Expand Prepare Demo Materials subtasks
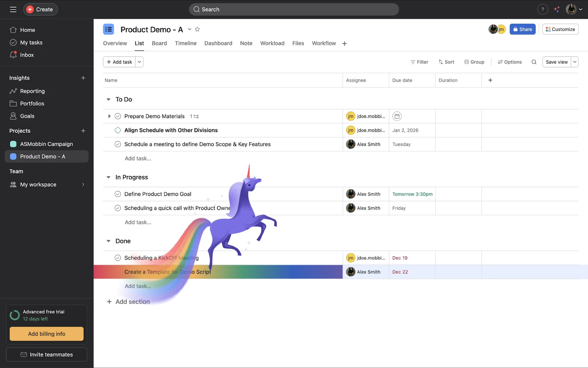 tap(109, 116)
